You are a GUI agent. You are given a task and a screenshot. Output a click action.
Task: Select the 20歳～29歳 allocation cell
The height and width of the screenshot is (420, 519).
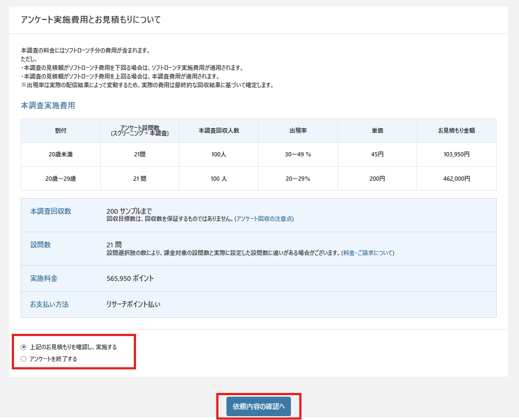click(x=61, y=179)
